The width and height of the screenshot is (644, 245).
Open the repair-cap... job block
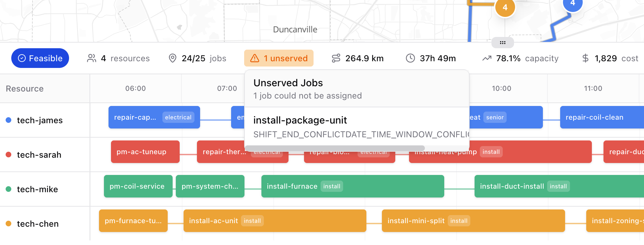(154, 117)
